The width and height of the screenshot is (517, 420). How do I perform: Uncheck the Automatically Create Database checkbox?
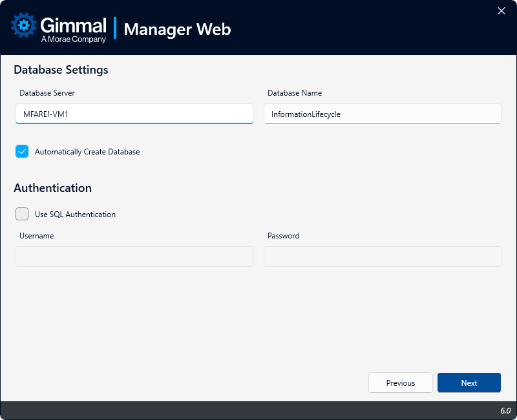(22, 152)
